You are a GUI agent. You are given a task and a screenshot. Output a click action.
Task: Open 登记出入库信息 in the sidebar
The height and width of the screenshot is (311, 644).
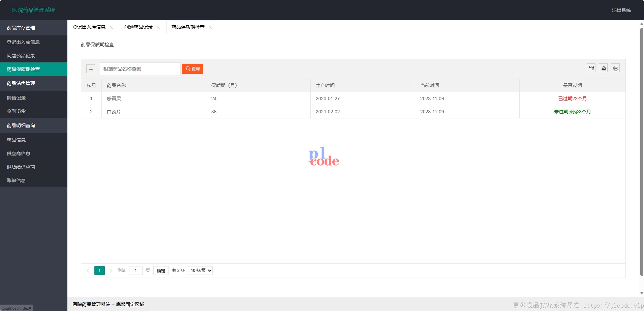(34, 42)
